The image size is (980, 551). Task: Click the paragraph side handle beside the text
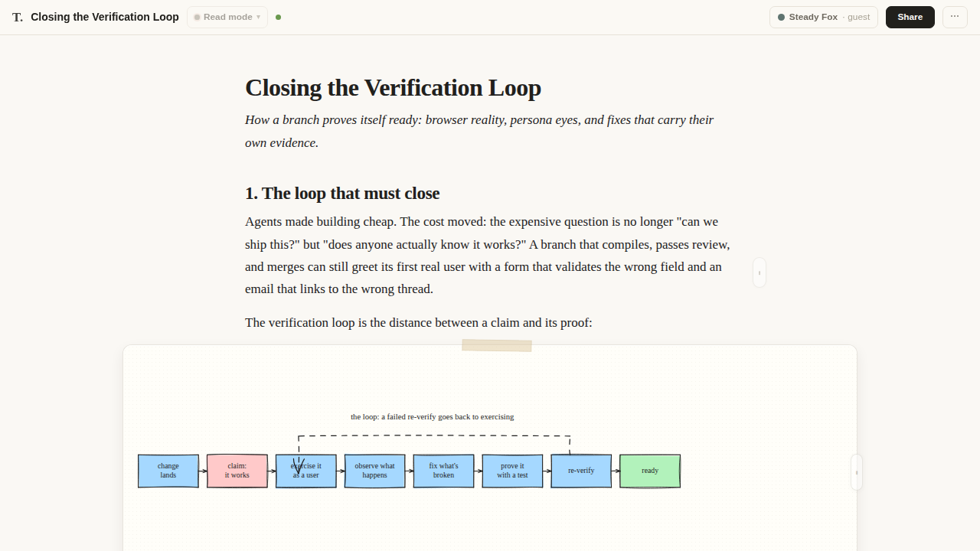759,272
